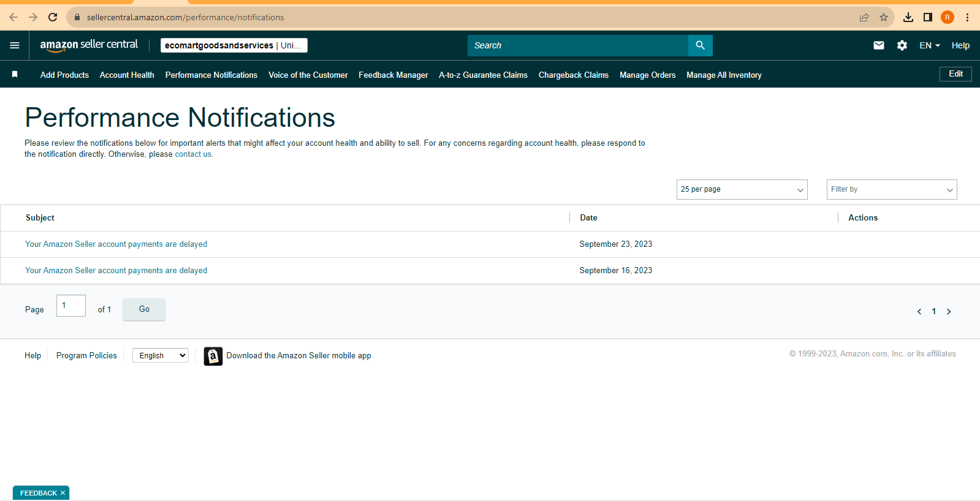Viewport: 980px width, 501px height.
Task: Open Add Products in the navigation bar
Action: click(64, 75)
